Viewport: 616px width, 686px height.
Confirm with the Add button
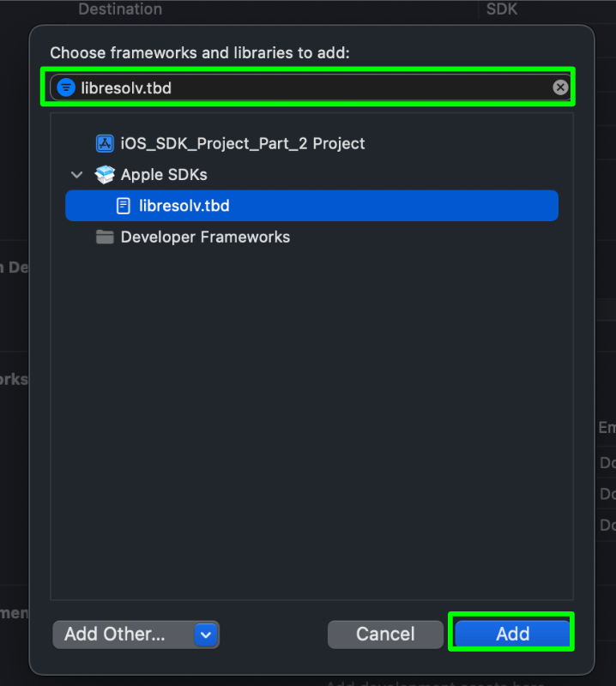coord(512,634)
